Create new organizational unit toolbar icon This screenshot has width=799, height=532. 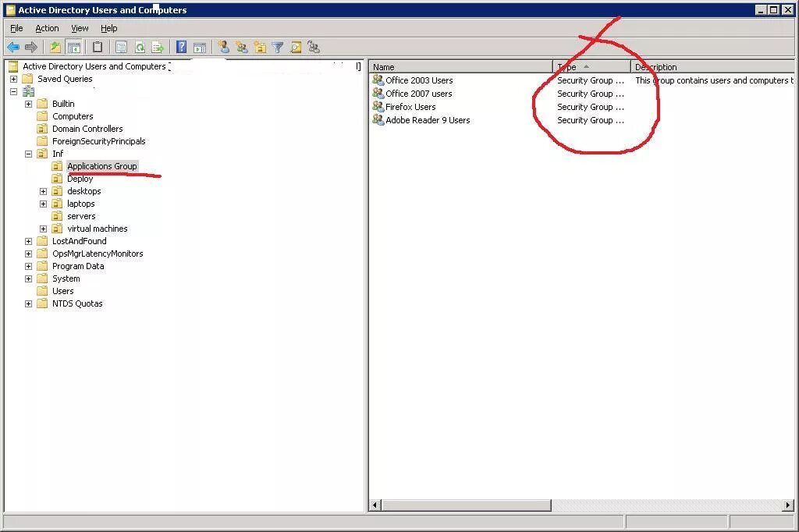click(x=260, y=48)
